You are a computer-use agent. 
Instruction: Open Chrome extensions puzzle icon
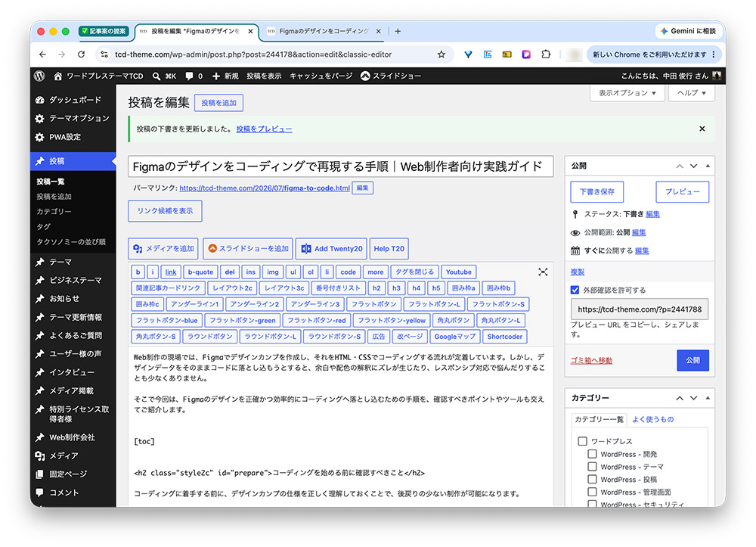[545, 54]
